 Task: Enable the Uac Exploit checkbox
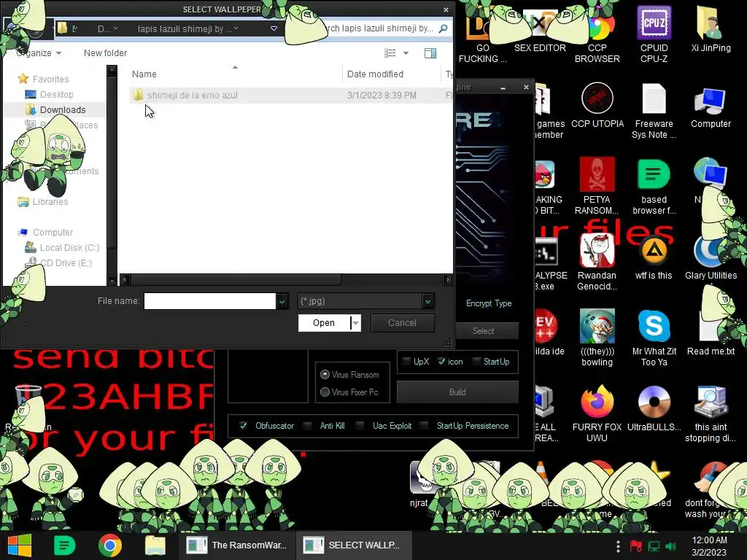360,426
